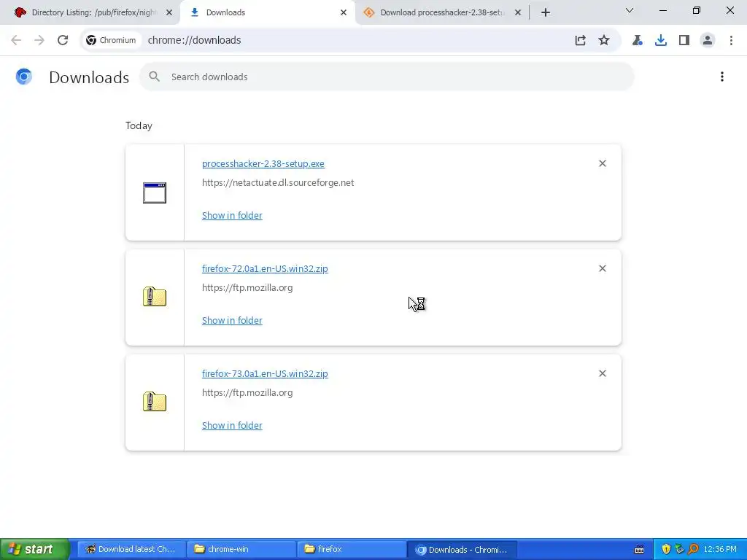This screenshot has height=560, width=747.
Task: Open the Downloads page more-actions menu
Action: (x=722, y=77)
